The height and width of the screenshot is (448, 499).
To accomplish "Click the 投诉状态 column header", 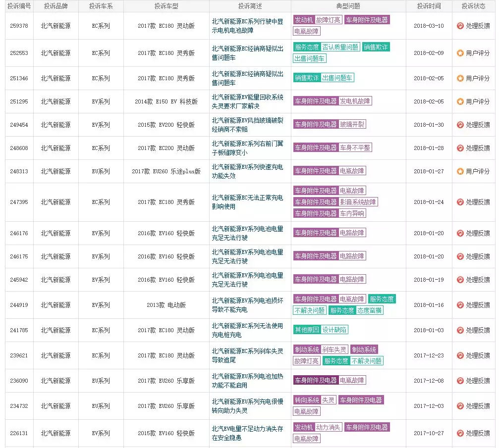I will click(x=473, y=6).
